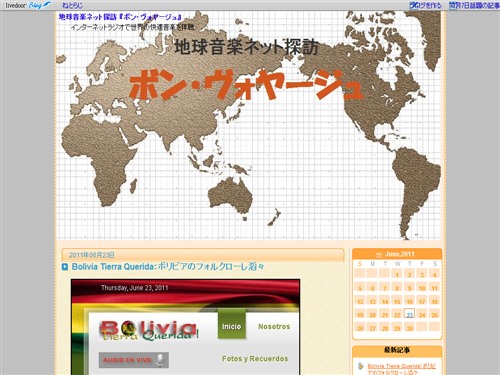Screen dimensions: 500x375
Task: Open the Bolivia Tierra Querida post title
Action: point(168,267)
